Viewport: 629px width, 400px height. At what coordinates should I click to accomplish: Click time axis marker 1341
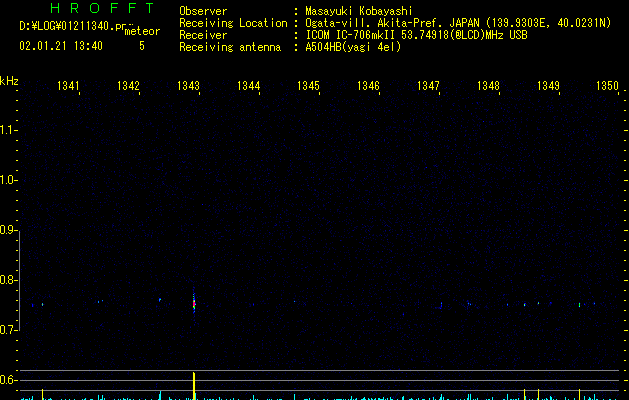68,86
